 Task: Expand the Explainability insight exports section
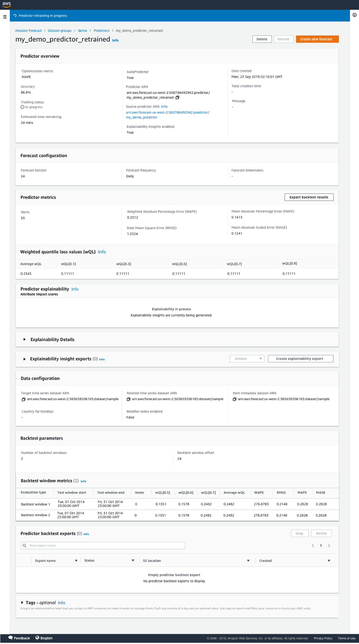pyautogui.click(x=24, y=359)
